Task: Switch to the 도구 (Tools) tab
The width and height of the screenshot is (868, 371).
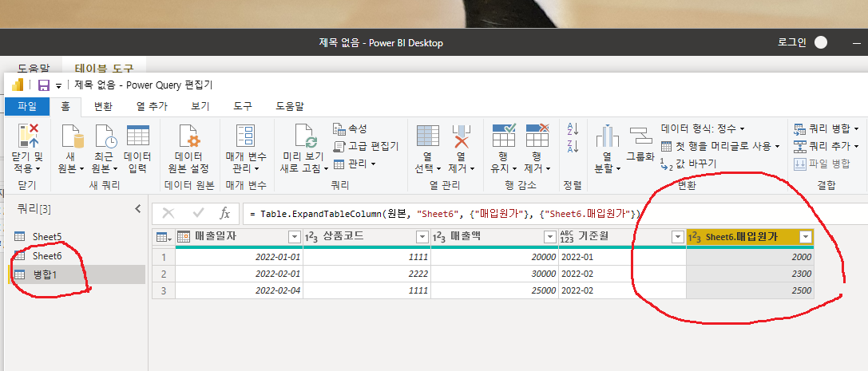Action: [x=243, y=106]
